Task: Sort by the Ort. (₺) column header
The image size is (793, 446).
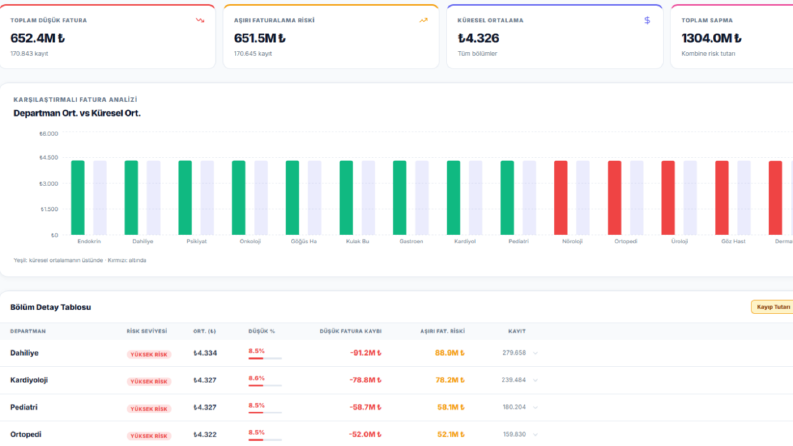Action: 204,331
